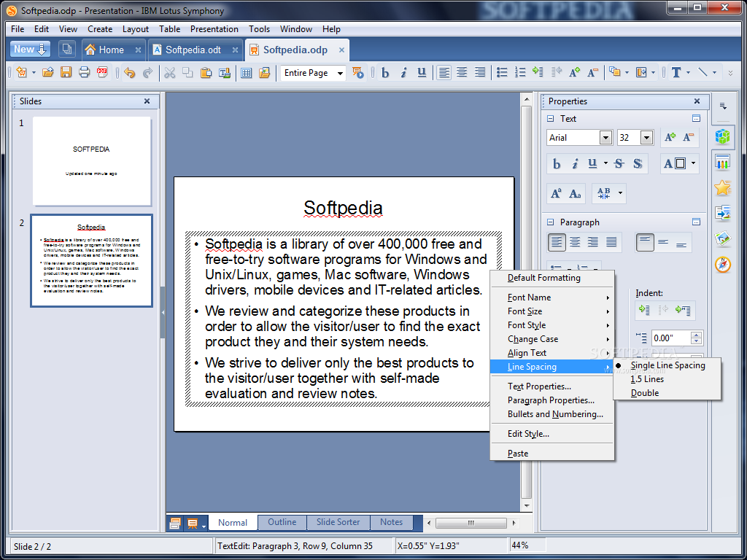The width and height of the screenshot is (747, 560).
Task: Open the Arial font name dropdown
Action: coord(605,138)
